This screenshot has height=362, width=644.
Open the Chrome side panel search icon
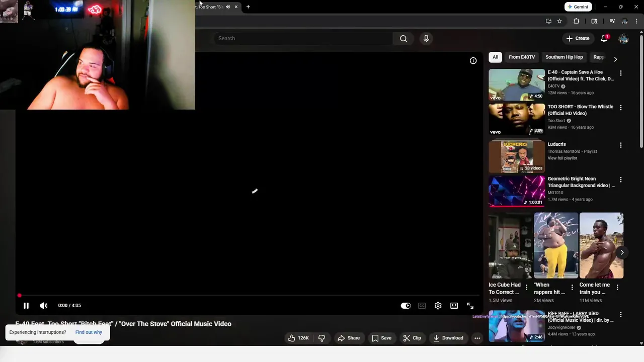pyautogui.click(x=594, y=21)
